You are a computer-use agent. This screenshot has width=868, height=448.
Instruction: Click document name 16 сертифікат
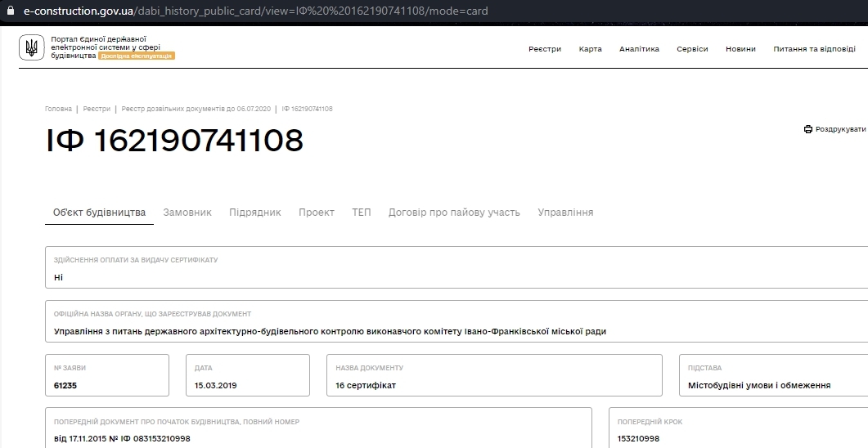point(366,386)
